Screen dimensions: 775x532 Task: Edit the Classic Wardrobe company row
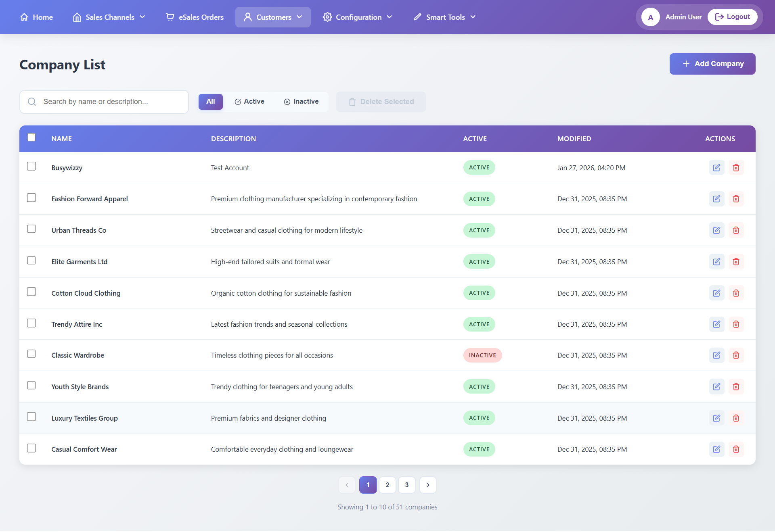[716, 355]
